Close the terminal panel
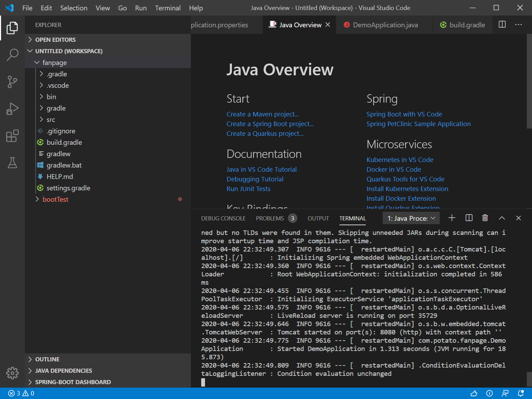The height and width of the screenshot is (399, 532). (519, 218)
